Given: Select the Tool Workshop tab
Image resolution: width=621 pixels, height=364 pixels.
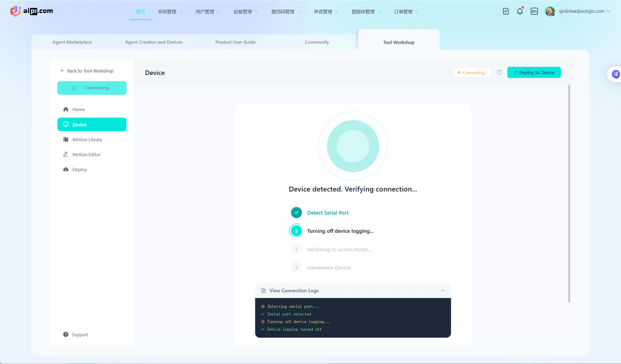Looking at the screenshot, I should coord(399,42).
